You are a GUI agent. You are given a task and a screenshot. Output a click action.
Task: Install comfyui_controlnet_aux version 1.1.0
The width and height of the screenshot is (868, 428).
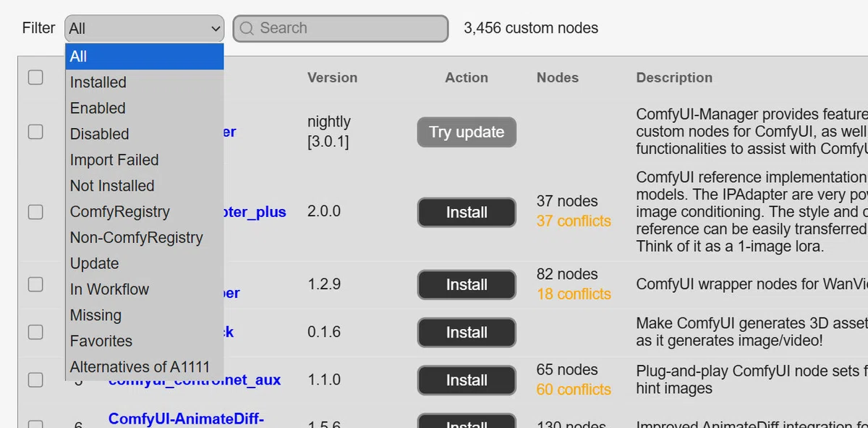click(x=467, y=380)
